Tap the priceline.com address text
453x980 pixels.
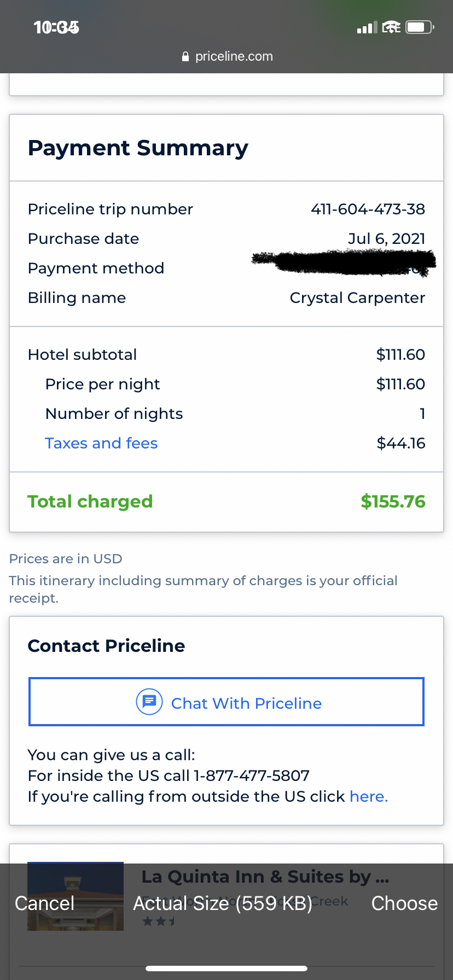point(234,56)
